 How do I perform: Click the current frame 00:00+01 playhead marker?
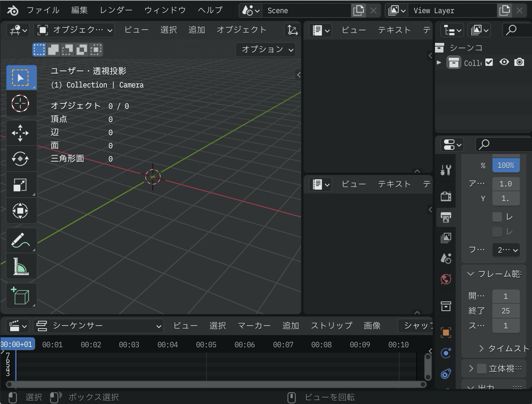click(17, 345)
